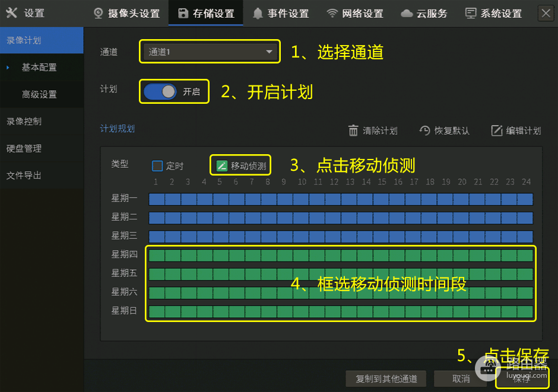Click 复制到其他通道 button
The image size is (558, 392).
(x=386, y=379)
